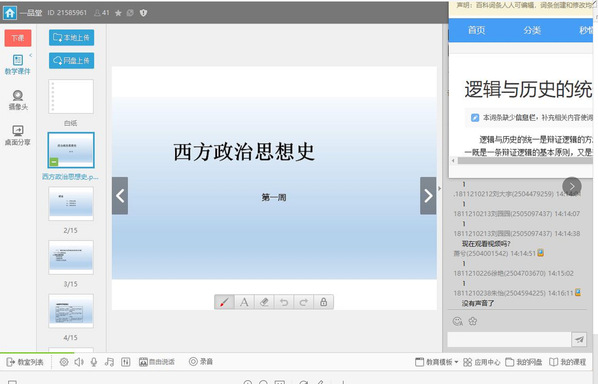Click 第一周 subtitle on slide
The image size is (598, 384).
(274, 197)
